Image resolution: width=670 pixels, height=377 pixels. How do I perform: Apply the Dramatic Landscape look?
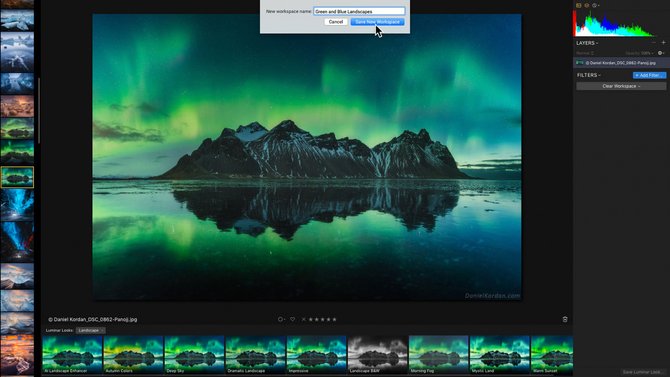pos(256,355)
